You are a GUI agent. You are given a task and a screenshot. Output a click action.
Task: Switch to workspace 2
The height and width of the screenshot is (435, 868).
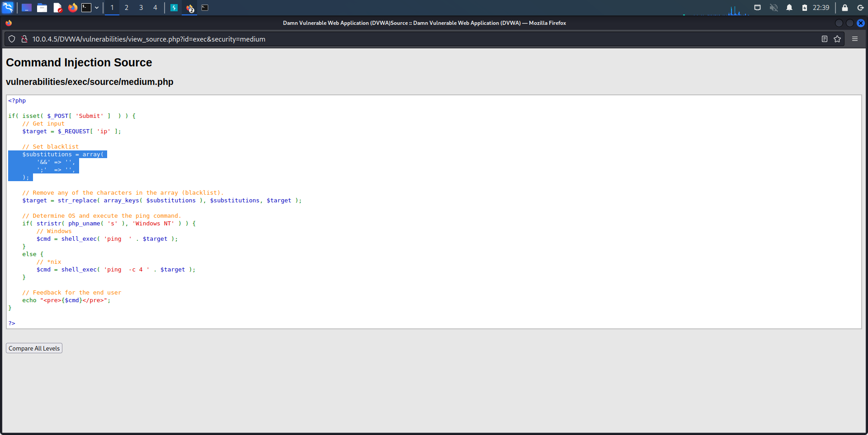click(x=127, y=8)
